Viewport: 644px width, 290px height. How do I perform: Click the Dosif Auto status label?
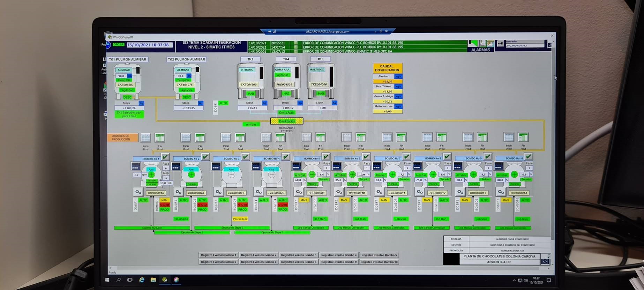pyautogui.click(x=181, y=219)
